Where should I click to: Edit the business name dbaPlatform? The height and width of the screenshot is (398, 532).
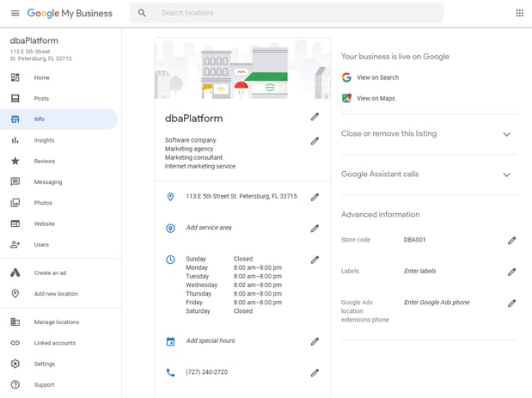click(315, 117)
